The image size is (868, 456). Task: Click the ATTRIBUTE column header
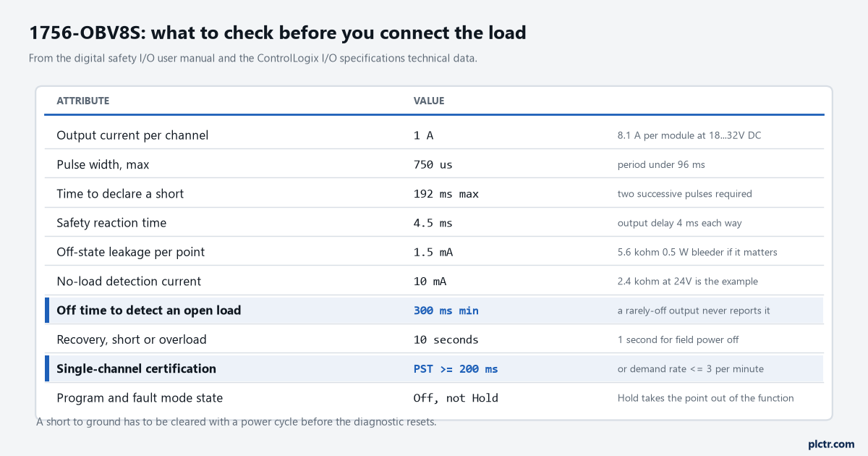[x=83, y=101]
